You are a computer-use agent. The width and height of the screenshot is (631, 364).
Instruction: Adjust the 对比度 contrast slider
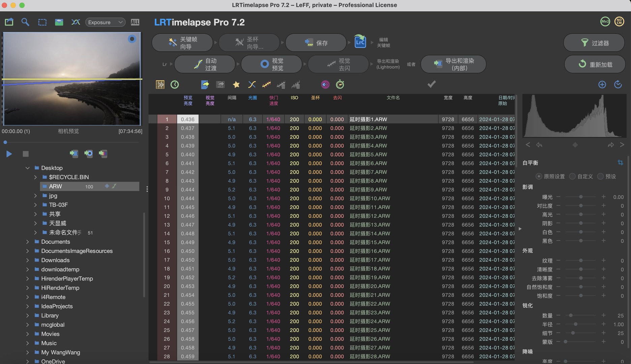pos(580,206)
